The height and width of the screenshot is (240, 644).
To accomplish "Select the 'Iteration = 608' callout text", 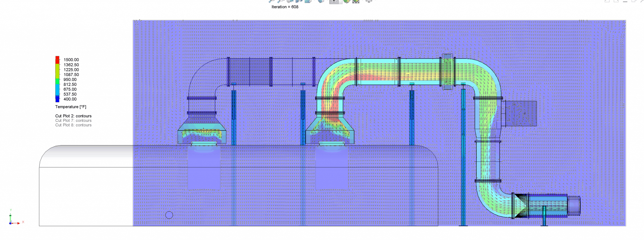I will pos(285,7).
